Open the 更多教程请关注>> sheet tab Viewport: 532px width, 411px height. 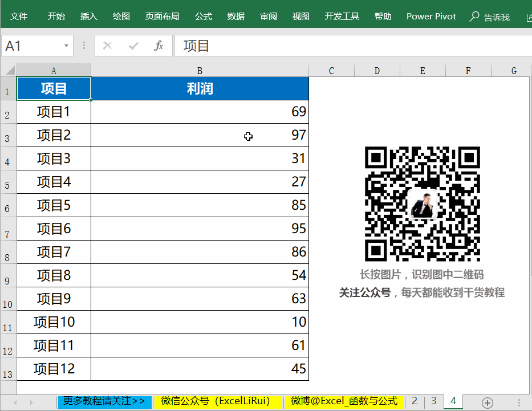[104, 401]
